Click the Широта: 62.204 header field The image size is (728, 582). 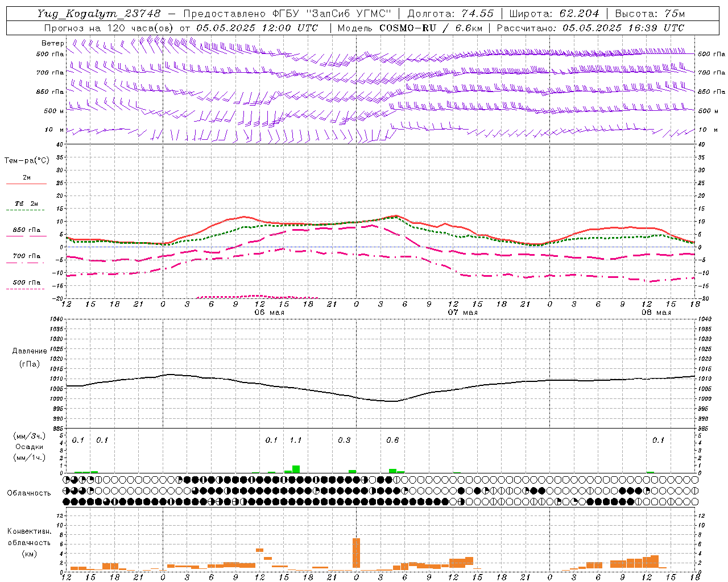(x=554, y=14)
